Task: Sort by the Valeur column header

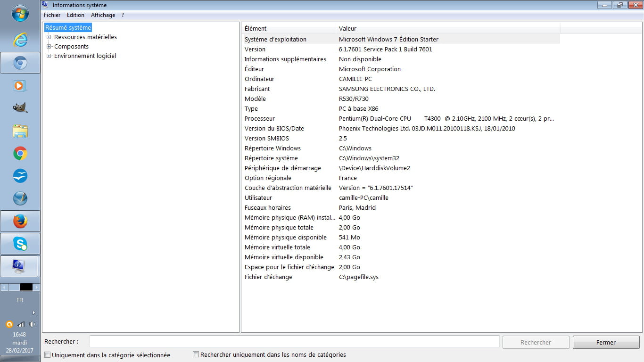Action: [x=448, y=28]
